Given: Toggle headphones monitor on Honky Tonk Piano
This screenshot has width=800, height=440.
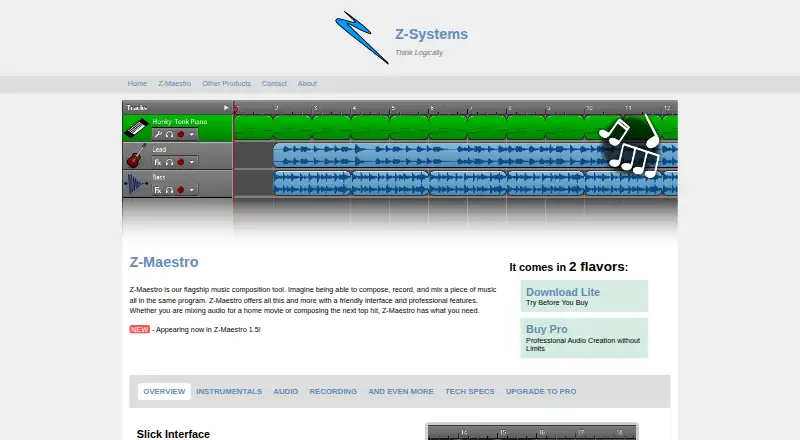Looking at the screenshot, I should click(x=169, y=134).
